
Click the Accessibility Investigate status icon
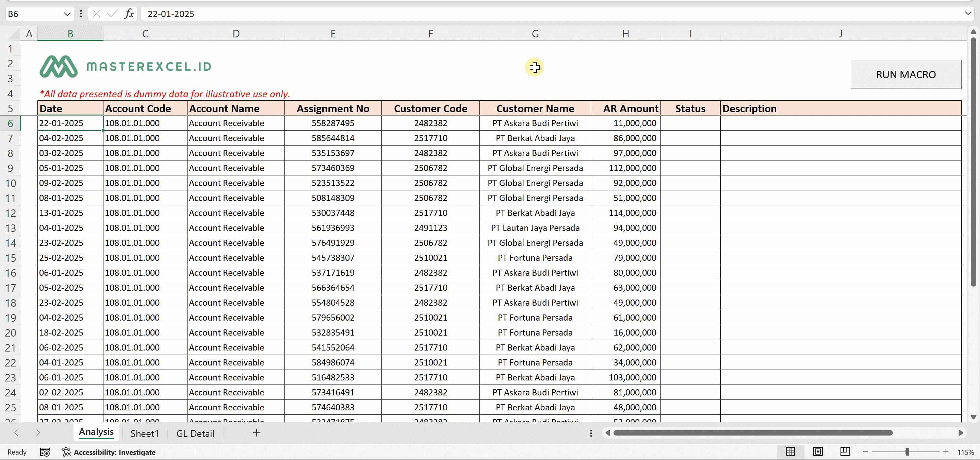pos(109,452)
